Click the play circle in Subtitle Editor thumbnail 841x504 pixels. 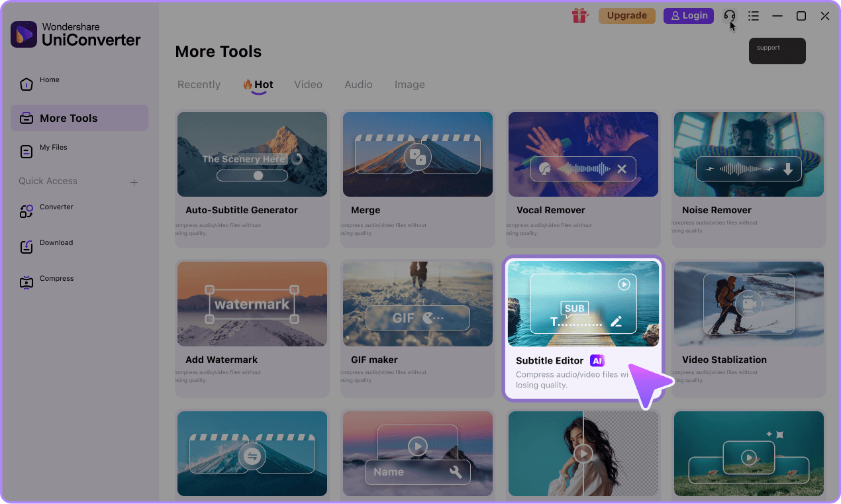[624, 284]
